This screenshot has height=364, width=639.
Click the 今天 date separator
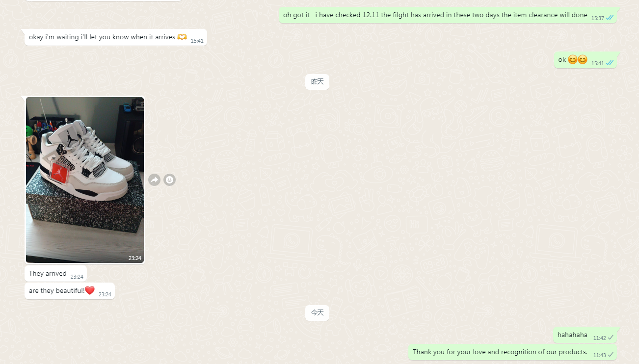click(x=317, y=312)
